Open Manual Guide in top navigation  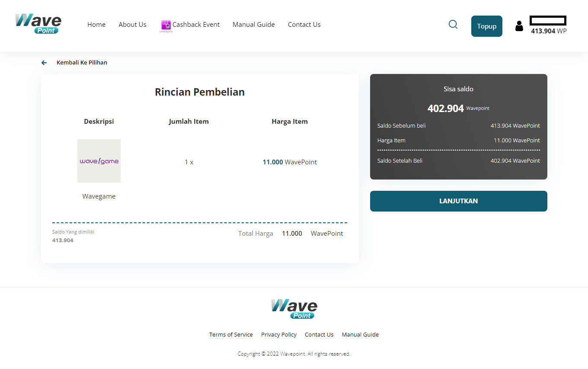(x=253, y=25)
